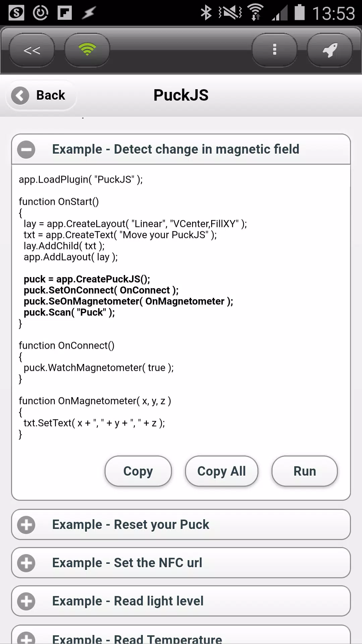
Task: Click the Copy All button
Action: [222, 471]
